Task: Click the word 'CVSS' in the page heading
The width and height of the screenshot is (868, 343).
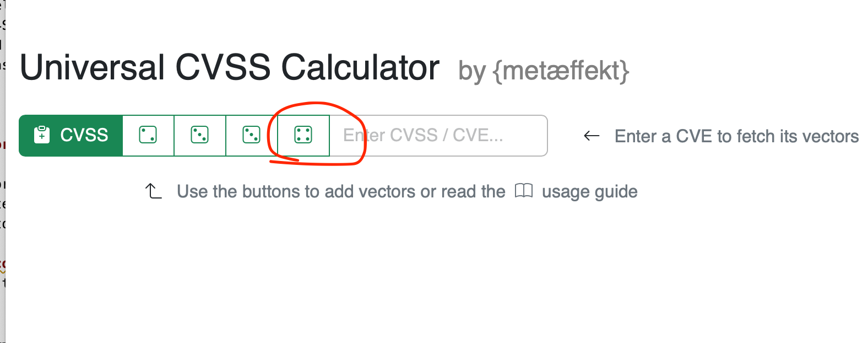Action: tap(223, 68)
